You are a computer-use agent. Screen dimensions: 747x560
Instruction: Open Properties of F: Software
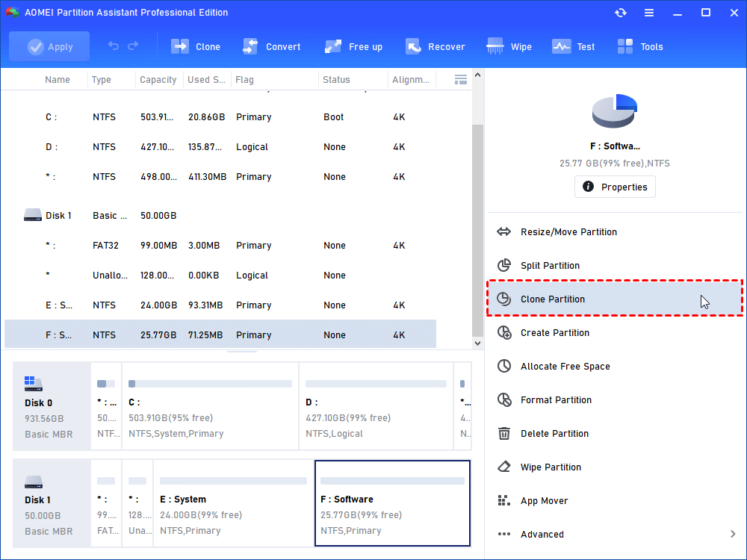(615, 187)
